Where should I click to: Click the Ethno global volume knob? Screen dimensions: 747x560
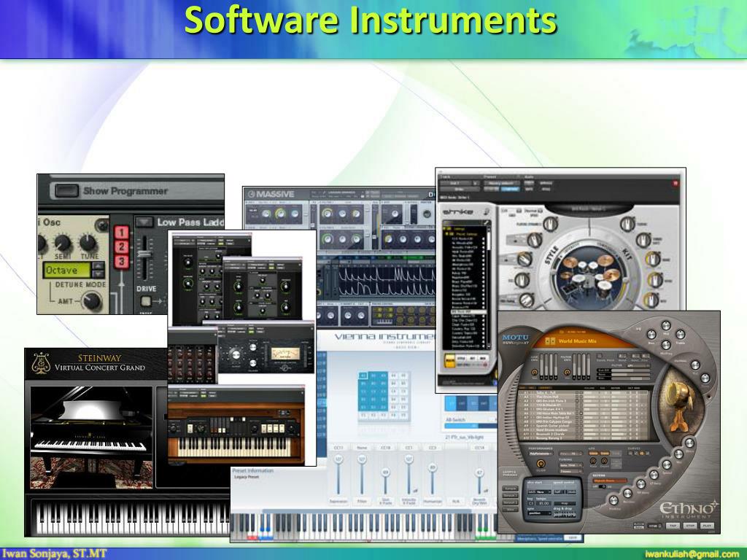pyautogui.click(x=695, y=365)
